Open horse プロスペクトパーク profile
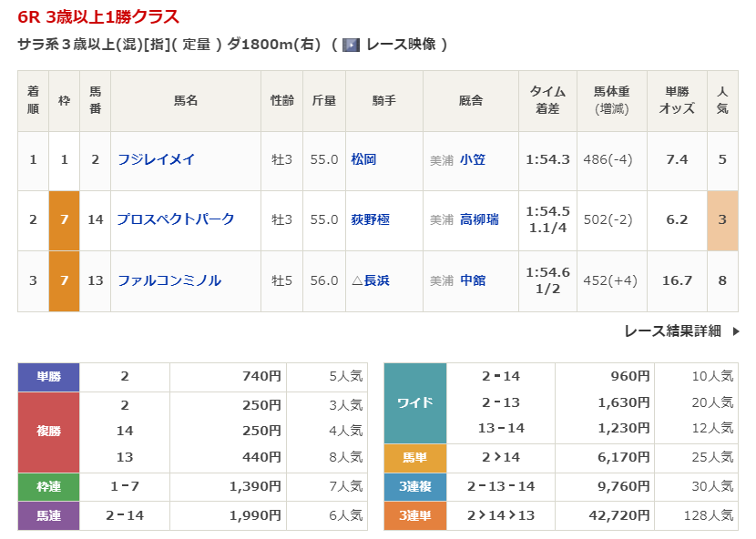The width and height of the screenshot is (756, 539). [x=175, y=219]
